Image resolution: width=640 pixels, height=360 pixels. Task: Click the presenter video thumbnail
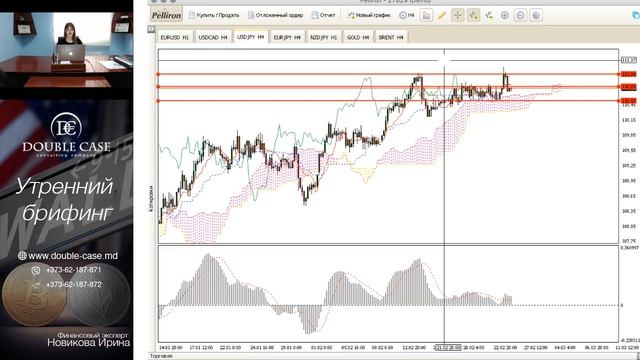pos(67,50)
